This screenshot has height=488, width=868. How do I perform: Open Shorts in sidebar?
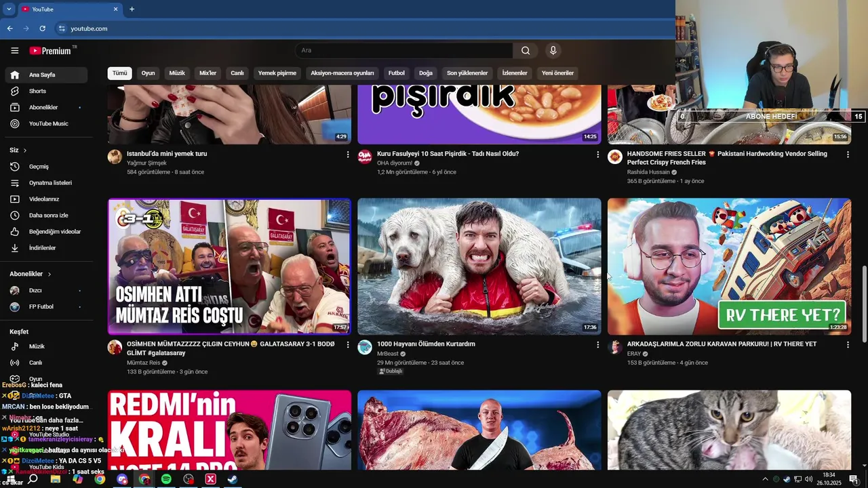pos(46,91)
